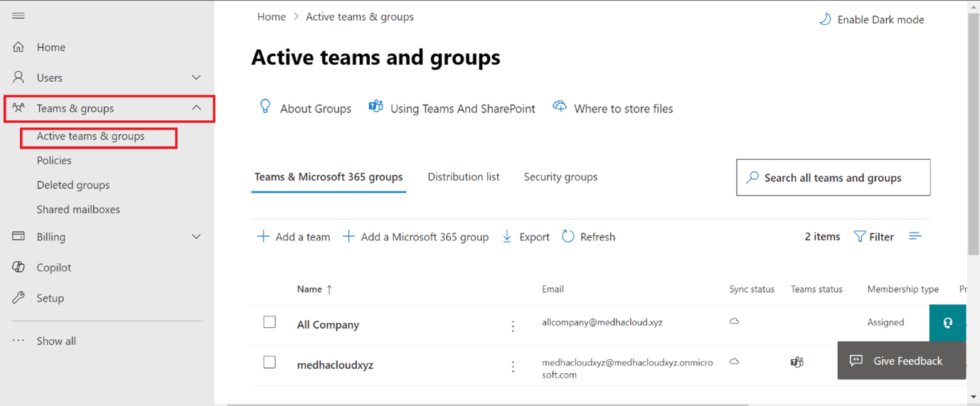Collapse the Teams & groups chevron

point(196,108)
